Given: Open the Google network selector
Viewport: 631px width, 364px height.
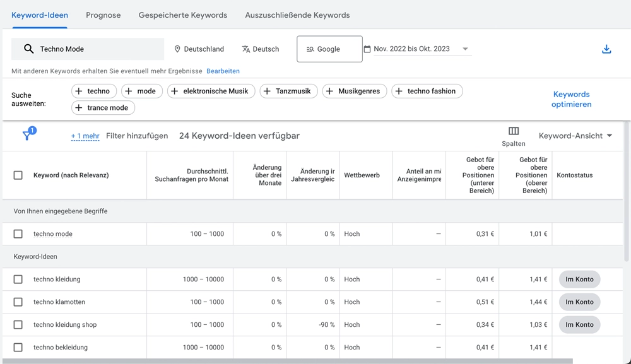Looking at the screenshot, I should 329,49.
